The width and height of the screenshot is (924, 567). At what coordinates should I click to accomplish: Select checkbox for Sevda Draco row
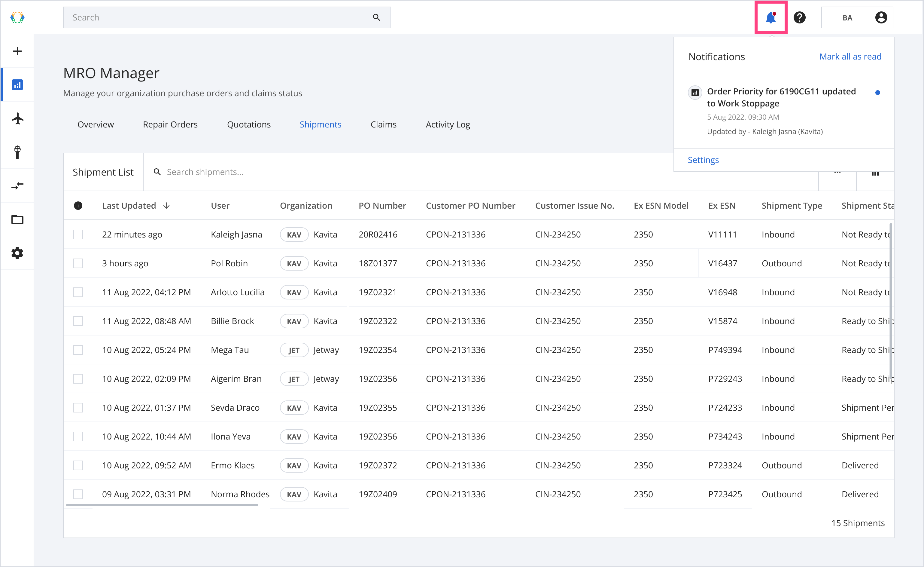(x=78, y=408)
